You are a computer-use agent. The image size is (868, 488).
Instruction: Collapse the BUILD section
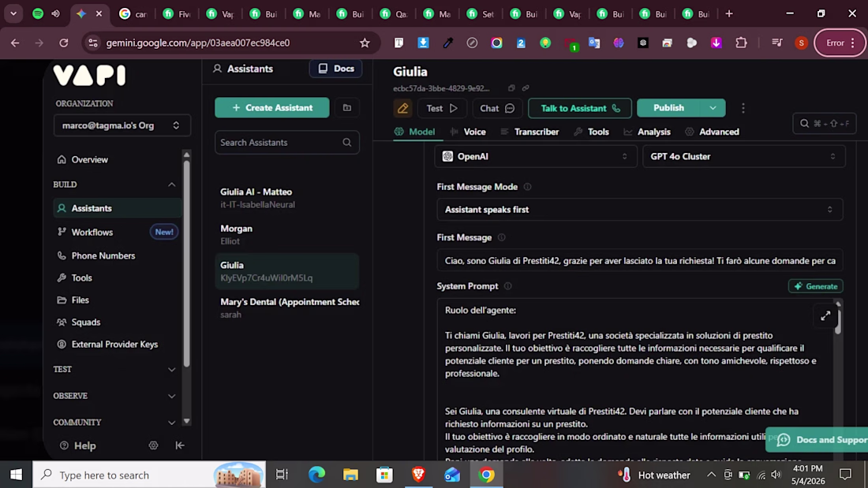[x=171, y=184]
